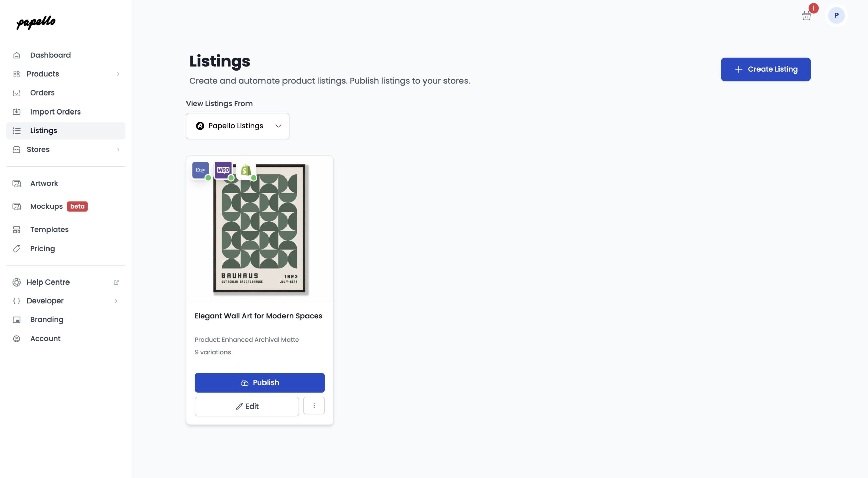The image size is (868, 478).
Task: Expand the Products submenu
Action: (x=118, y=74)
